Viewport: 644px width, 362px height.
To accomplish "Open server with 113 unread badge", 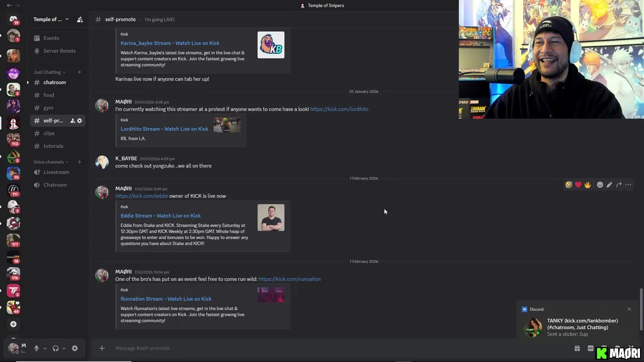I will [14, 139].
